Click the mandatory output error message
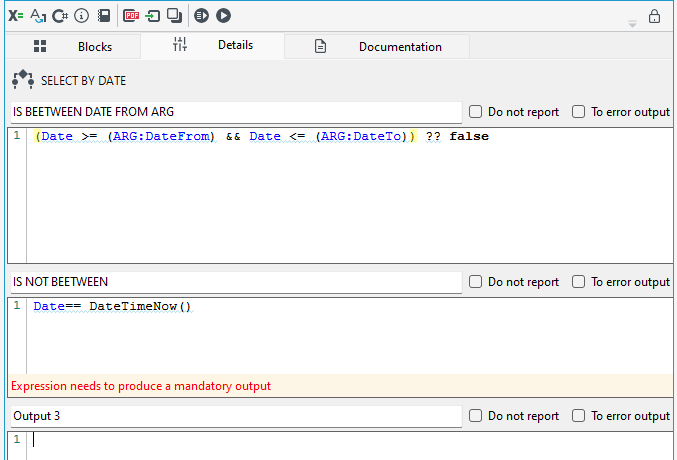Screen dimensions: 677x460 (141, 386)
